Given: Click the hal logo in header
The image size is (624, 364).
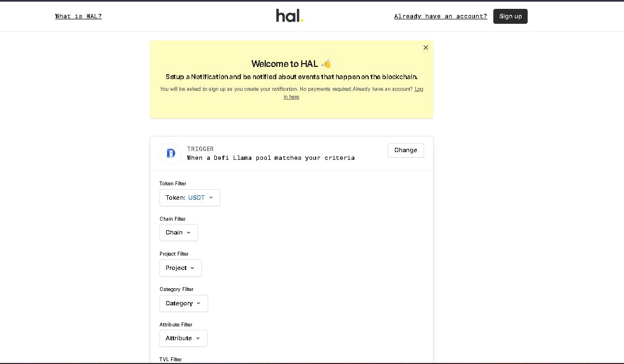Looking at the screenshot, I should click(x=290, y=16).
